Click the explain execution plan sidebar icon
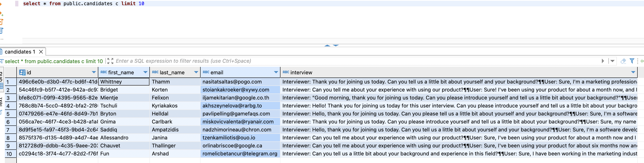 tap(1, 31)
